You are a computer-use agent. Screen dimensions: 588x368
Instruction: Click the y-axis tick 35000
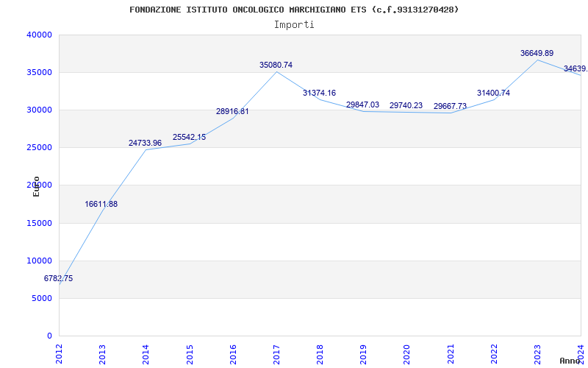(x=39, y=72)
